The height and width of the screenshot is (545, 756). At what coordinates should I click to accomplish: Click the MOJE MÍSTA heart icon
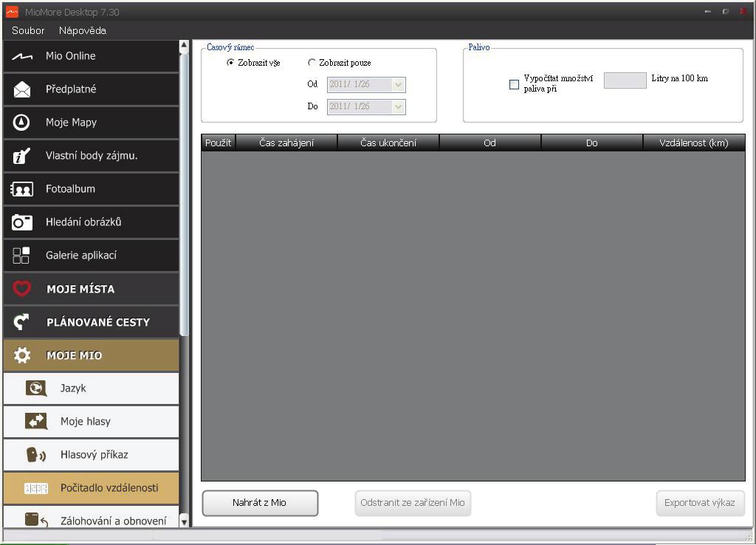[x=21, y=289]
